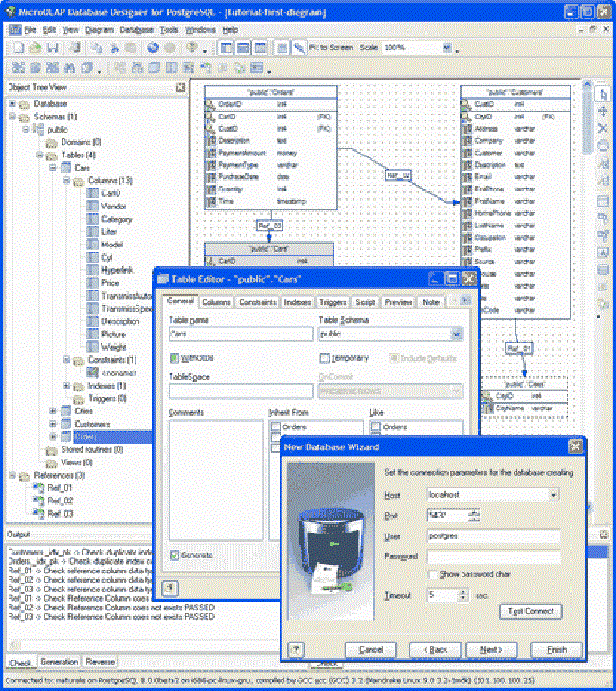Click the binoculars Find icon in second toolbar
Image resolution: width=616 pixels, height=691 pixels.
(x=69, y=67)
